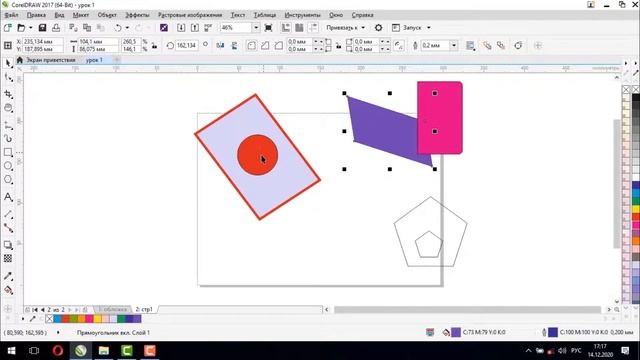640x360 pixels.
Task: Select the Parallel Dimension tool
Action: (x=8, y=214)
